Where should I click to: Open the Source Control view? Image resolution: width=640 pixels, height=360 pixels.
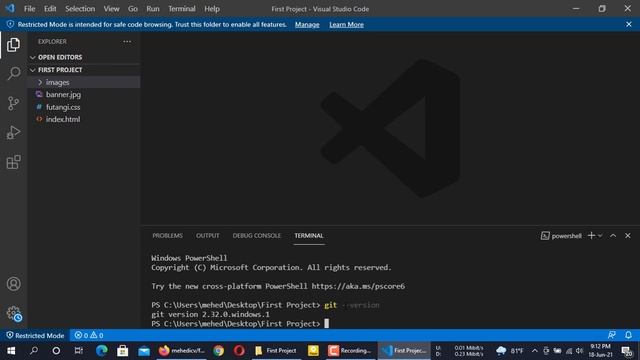[x=13, y=103]
